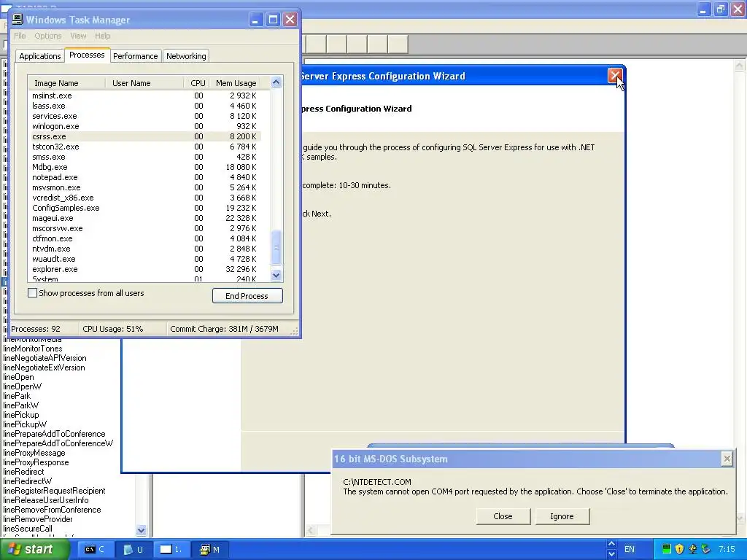Click the EN language indicator on the taskbar

pyautogui.click(x=630, y=550)
